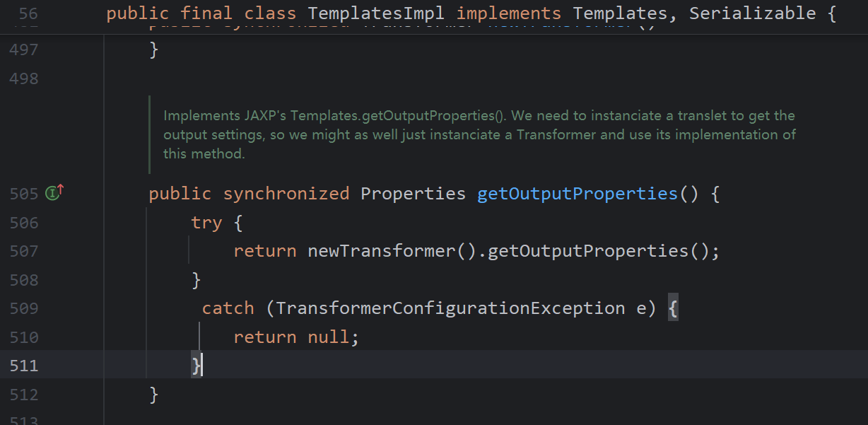Viewport: 868px width, 425px height.
Task: Click line number 498 in the gutter
Action: (24, 78)
